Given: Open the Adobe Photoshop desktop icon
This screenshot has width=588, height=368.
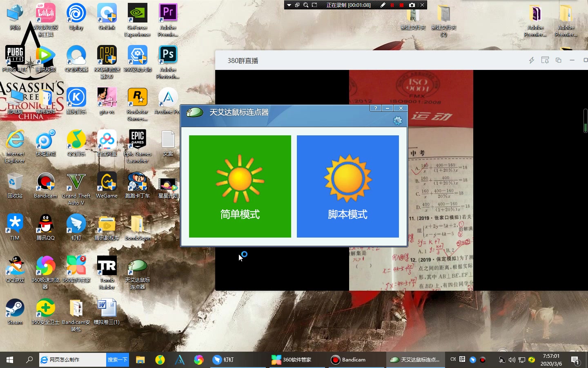Looking at the screenshot, I should (168, 62).
